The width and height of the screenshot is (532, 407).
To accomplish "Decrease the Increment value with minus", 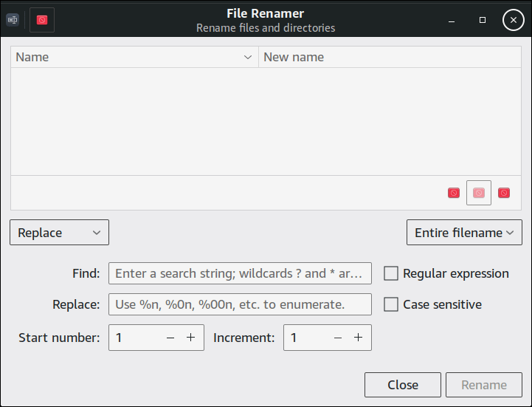I will point(338,338).
